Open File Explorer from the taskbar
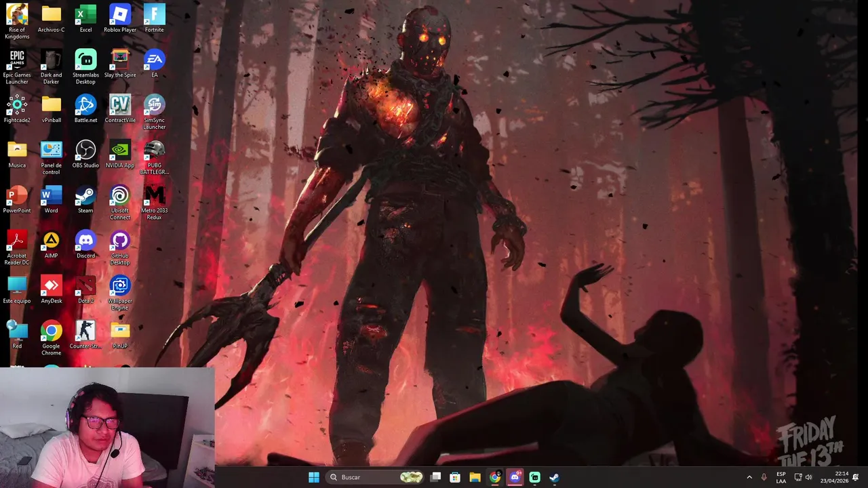Screen dimensions: 868x488 [475, 477]
